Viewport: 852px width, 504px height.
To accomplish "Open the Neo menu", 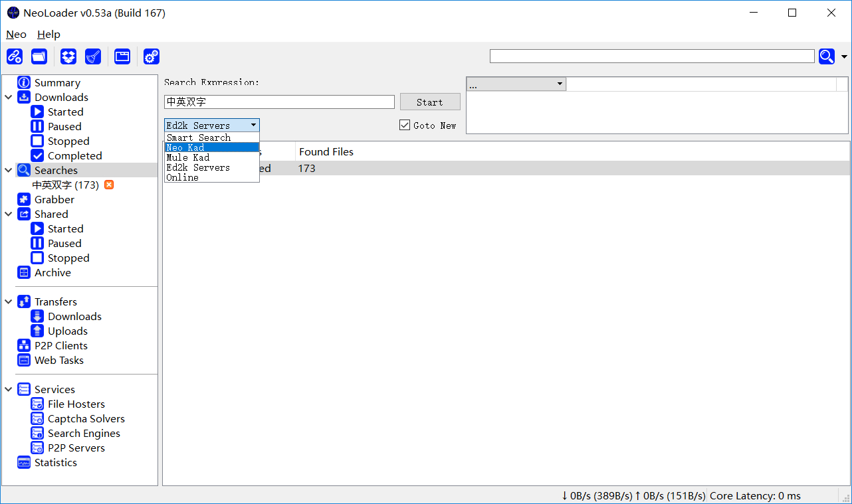I will pyautogui.click(x=16, y=34).
